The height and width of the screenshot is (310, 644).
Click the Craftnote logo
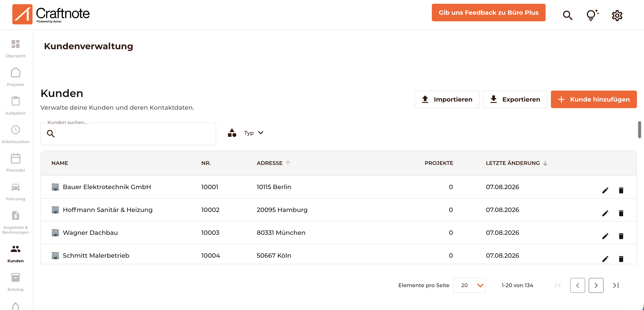[x=51, y=14]
